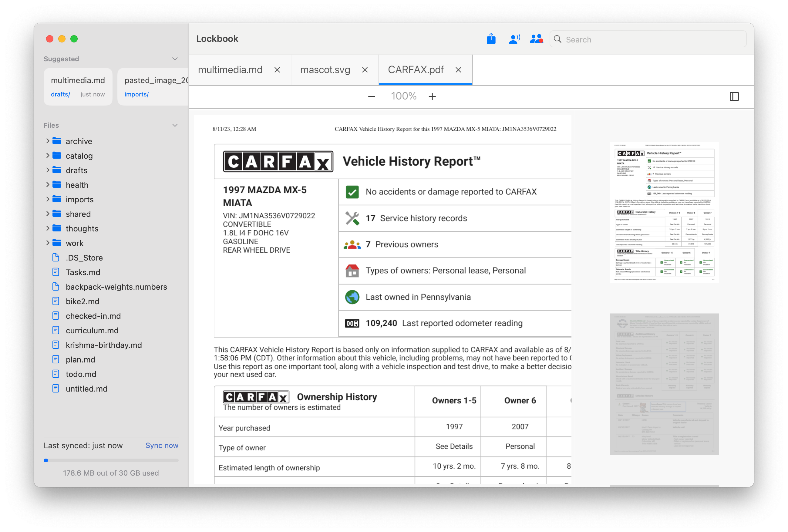Click the storage usage progress bar
Viewport: 788px width, 532px height.
111,460
